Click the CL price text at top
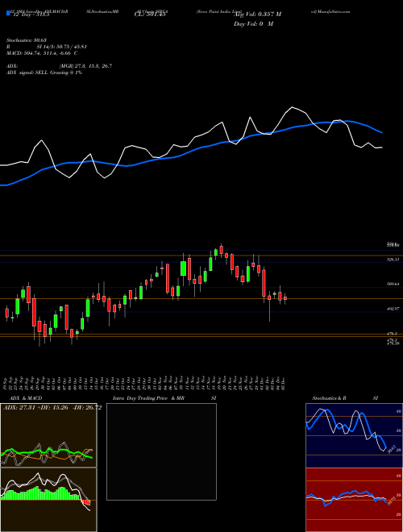Image resolution: width=403 pixels, height=532 pixels. pos(150,15)
